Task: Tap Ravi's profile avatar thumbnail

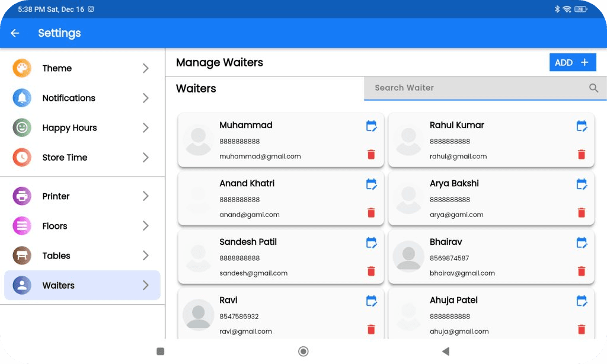Action: tap(198, 314)
